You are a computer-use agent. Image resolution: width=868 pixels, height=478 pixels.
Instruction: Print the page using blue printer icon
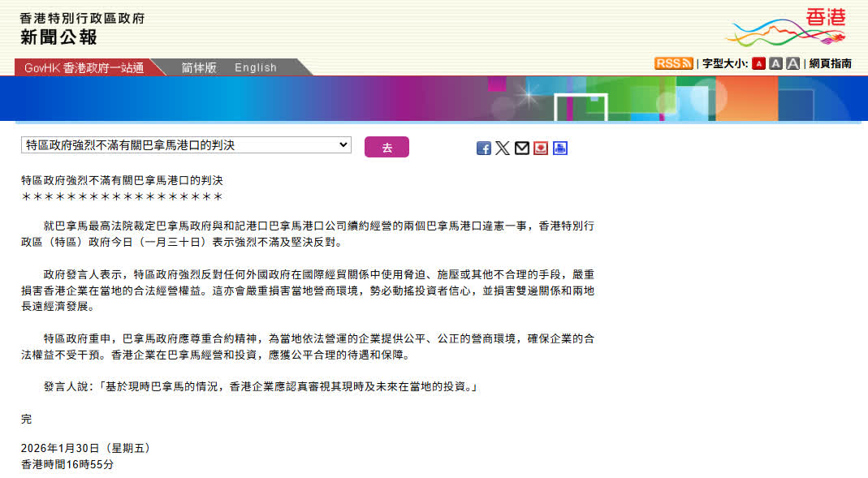click(x=560, y=148)
